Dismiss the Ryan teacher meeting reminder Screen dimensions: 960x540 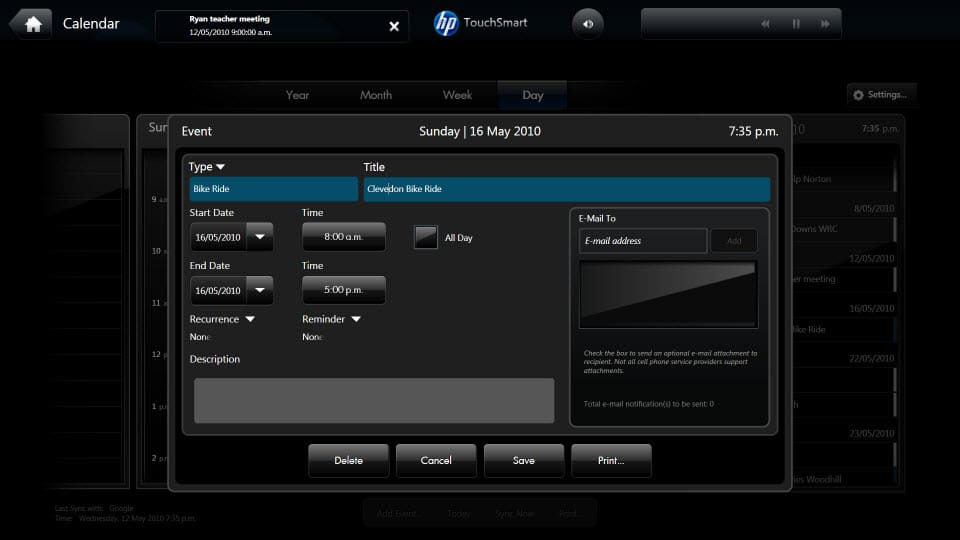[394, 26]
